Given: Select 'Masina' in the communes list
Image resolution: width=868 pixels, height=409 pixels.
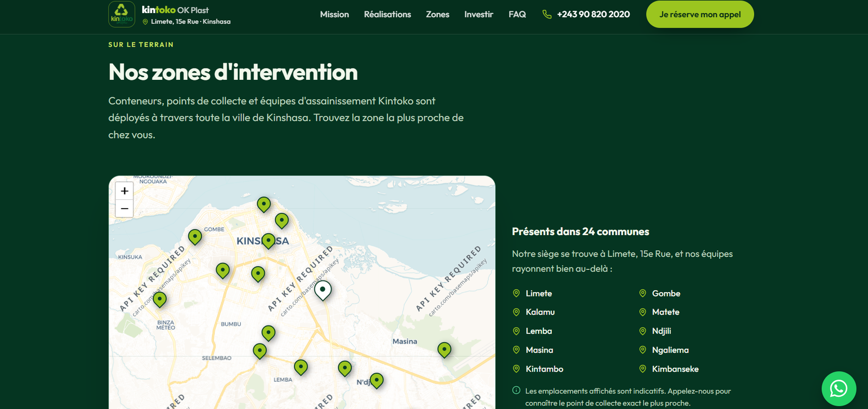Looking at the screenshot, I should 539,350.
